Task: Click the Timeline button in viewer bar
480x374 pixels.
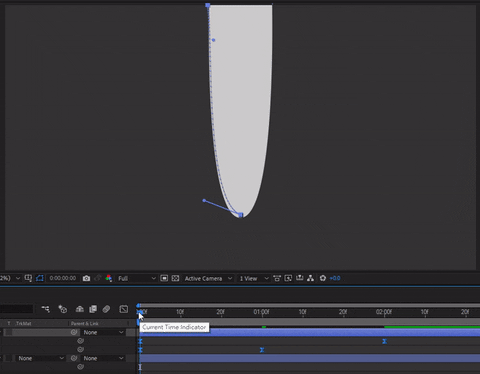Action: [x=299, y=278]
